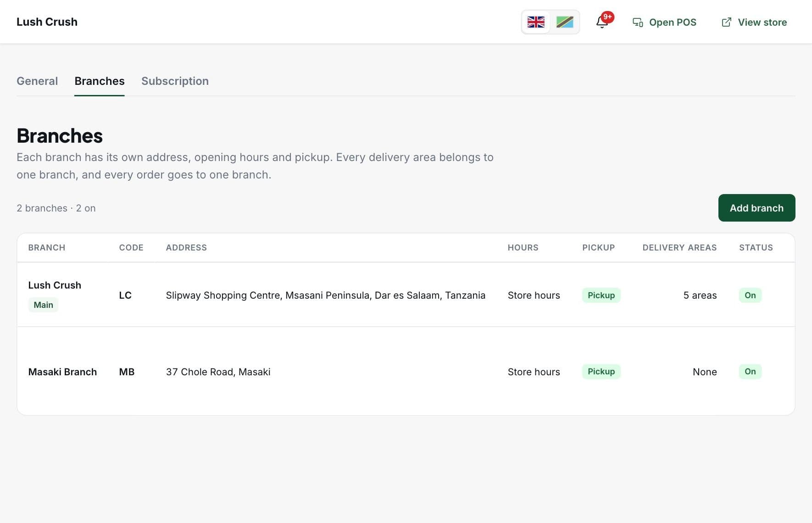Click the Branches page heading
Screen dimensions: 812x523
tap(60, 136)
